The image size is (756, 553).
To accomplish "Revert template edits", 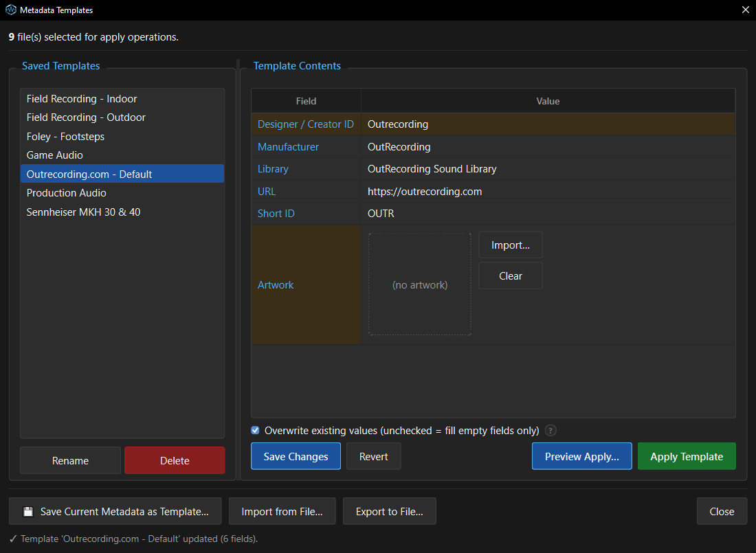I will pos(374,456).
